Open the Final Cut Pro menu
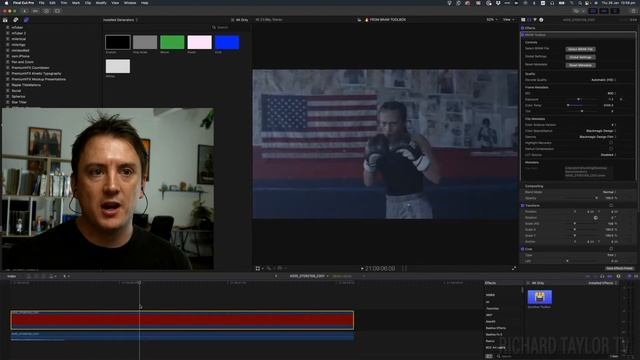This screenshot has height=360, width=640. pos(24,3)
